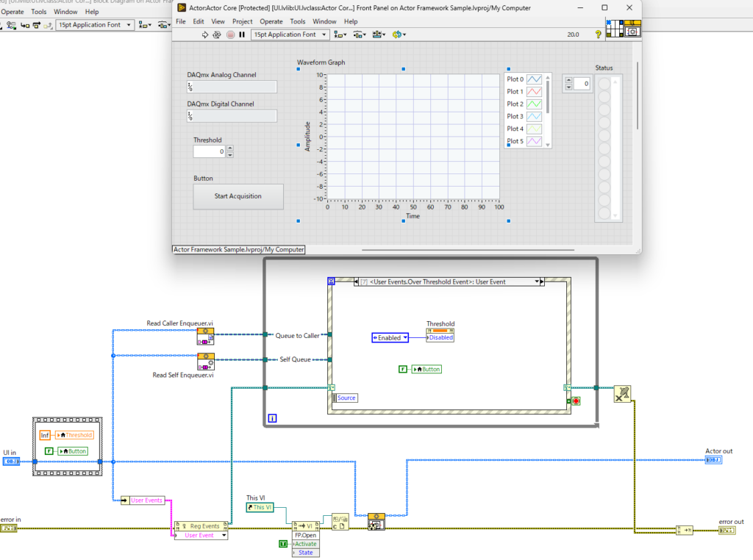
Task: Click the Run arrow in the Front Panel toolbar
Action: click(205, 35)
